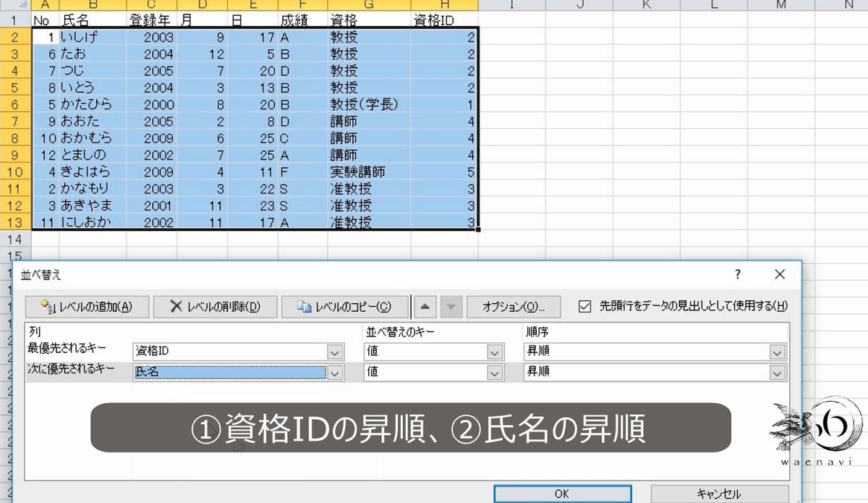Select column A header
This screenshot has height=503, width=868.
tap(46, 5)
